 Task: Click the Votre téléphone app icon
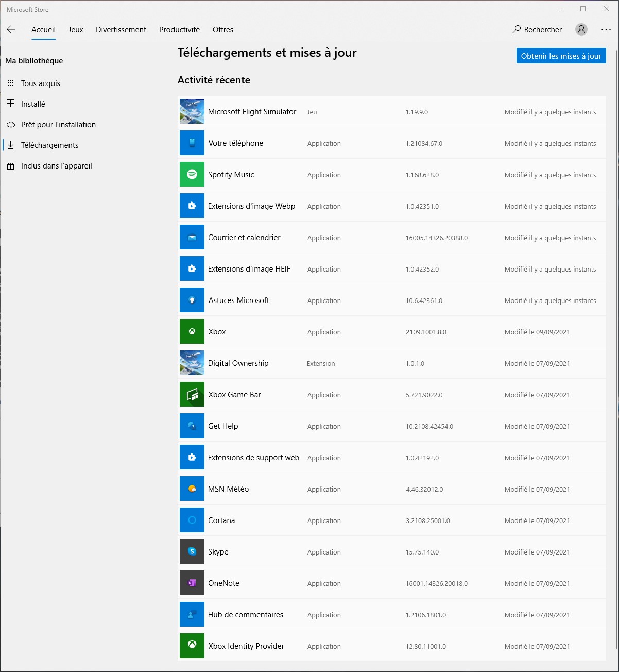[x=192, y=143]
